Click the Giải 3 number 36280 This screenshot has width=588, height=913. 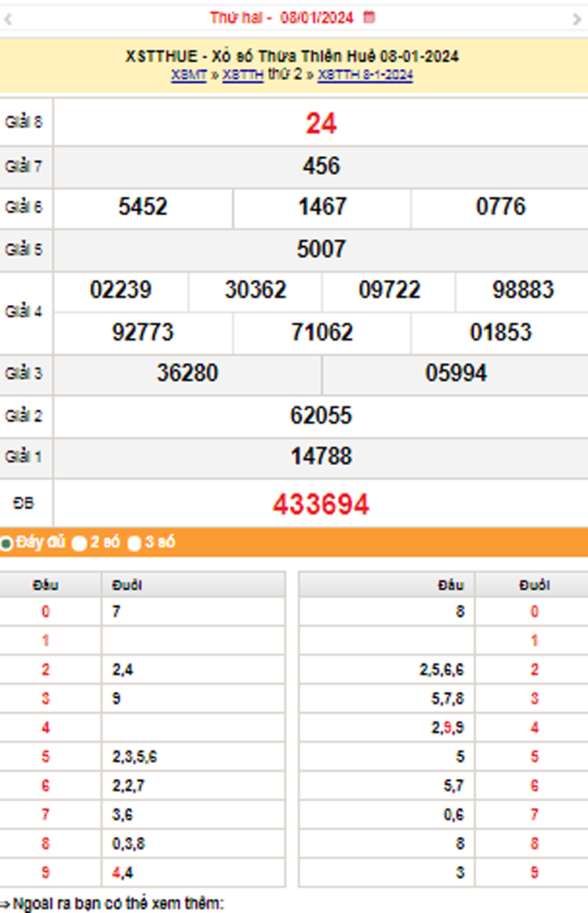tap(187, 373)
